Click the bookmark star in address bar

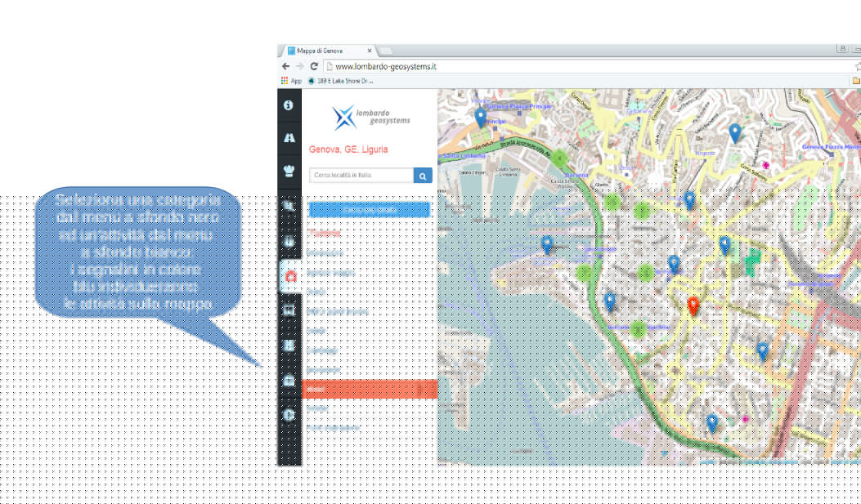(x=858, y=66)
